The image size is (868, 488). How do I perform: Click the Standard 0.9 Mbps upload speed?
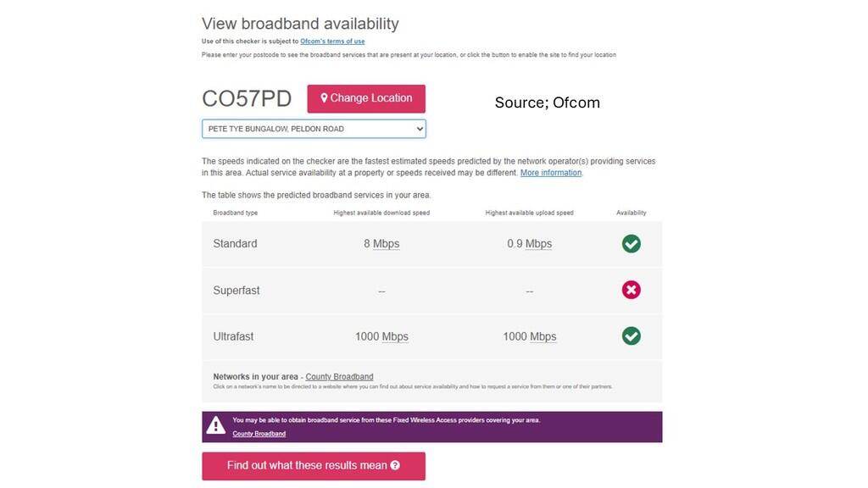tap(529, 244)
